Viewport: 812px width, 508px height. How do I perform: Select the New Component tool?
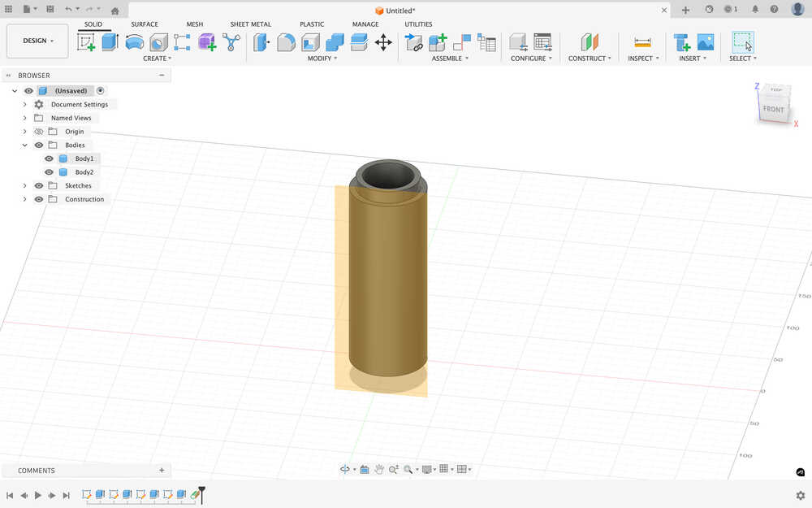(x=438, y=42)
